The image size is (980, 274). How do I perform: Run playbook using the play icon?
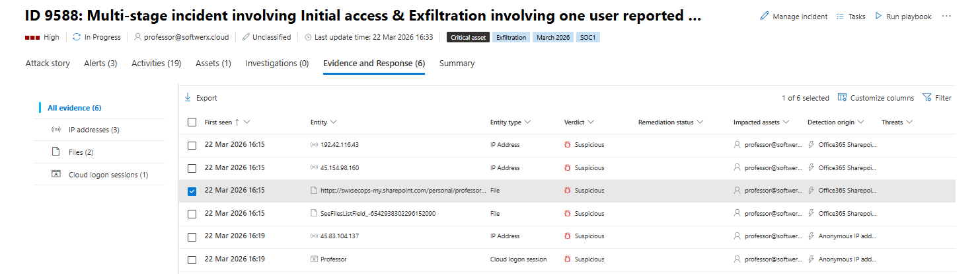pyautogui.click(x=878, y=17)
